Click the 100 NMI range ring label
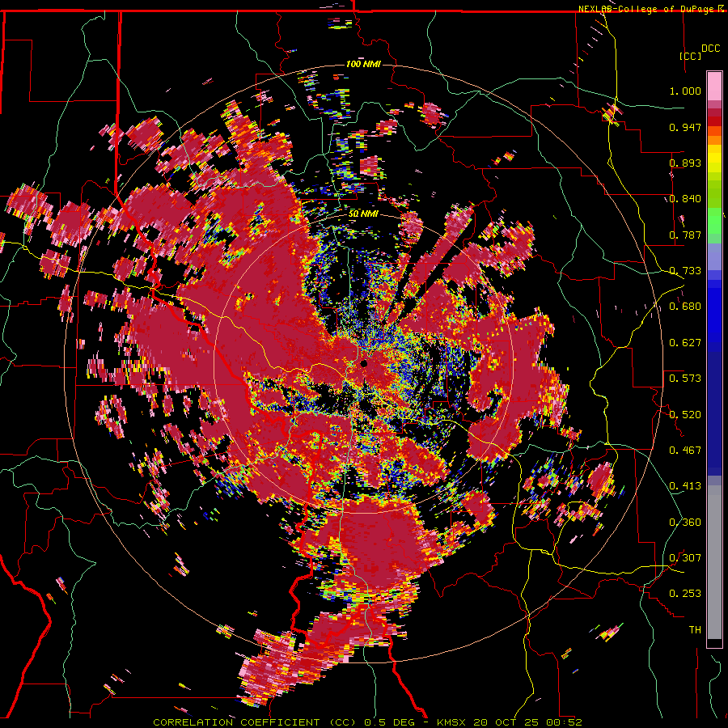The width and height of the screenshot is (728, 728). tap(363, 64)
